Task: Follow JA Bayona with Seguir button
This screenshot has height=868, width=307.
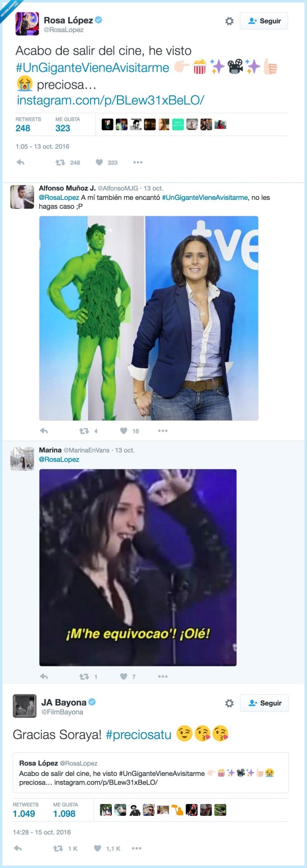Action: 264,703
